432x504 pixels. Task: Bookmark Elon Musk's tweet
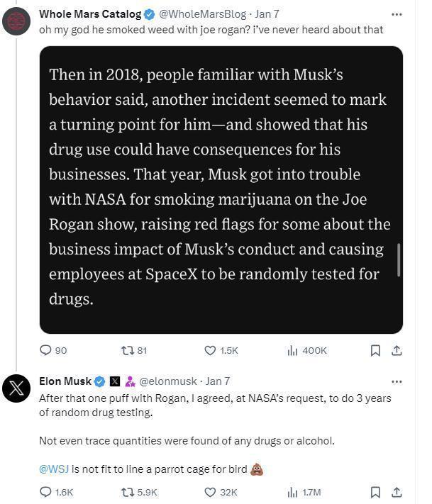coord(376,492)
